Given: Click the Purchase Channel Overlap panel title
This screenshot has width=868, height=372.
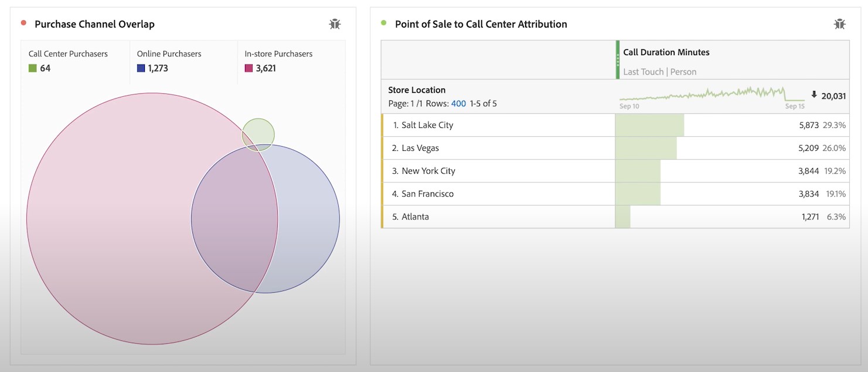Looking at the screenshot, I should pyautogui.click(x=94, y=24).
